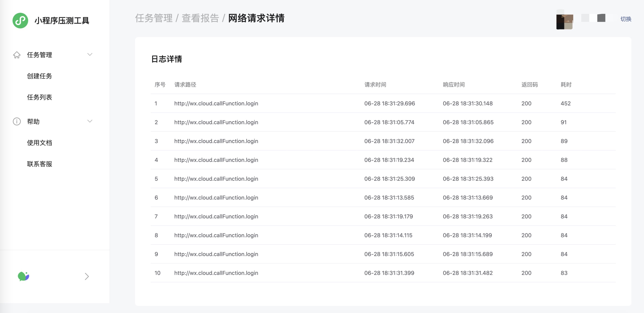Click the home icon beside 任务管理
Image resolution: width=644 pixels, height=313 pixels.
click(17, 55)
